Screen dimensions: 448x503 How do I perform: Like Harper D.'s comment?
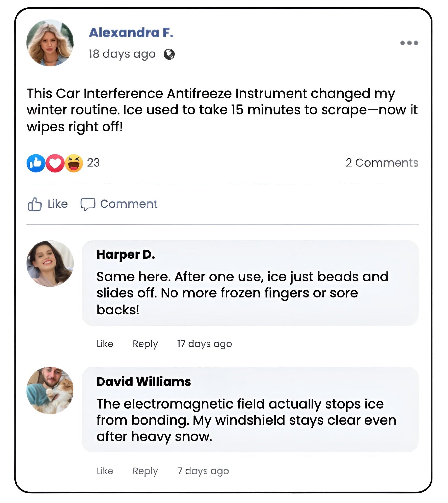tap(105, 344)
